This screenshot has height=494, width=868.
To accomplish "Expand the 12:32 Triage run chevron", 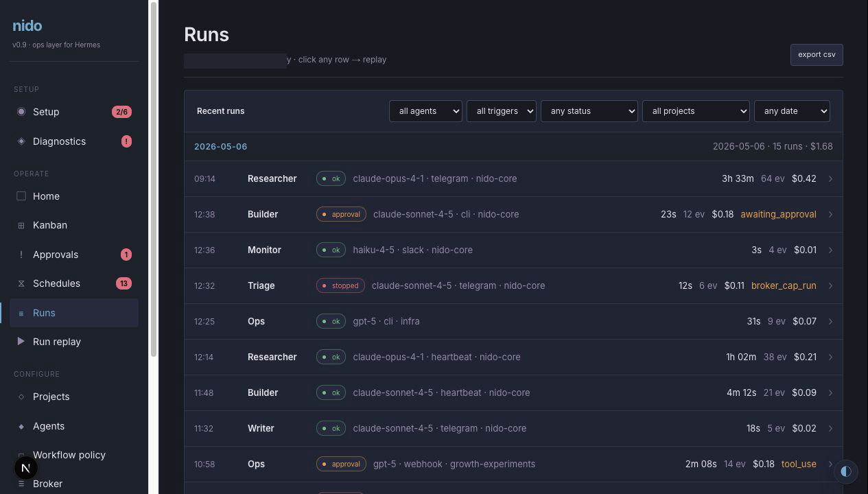I will point(830,285).
